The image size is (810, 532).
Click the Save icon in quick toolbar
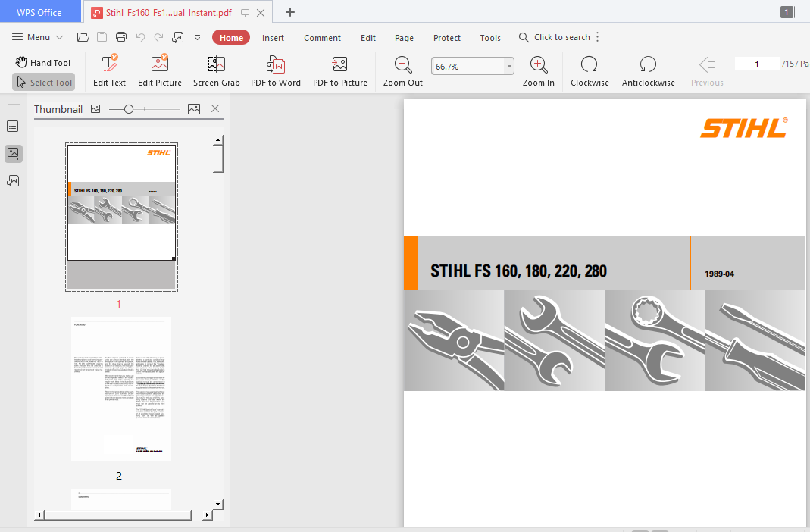[x=102, y=37]
